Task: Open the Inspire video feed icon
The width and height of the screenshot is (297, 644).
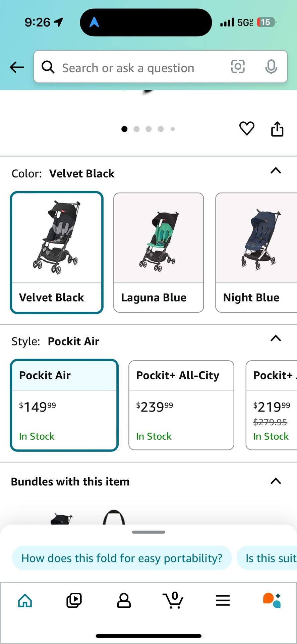Action: [74, 600]
